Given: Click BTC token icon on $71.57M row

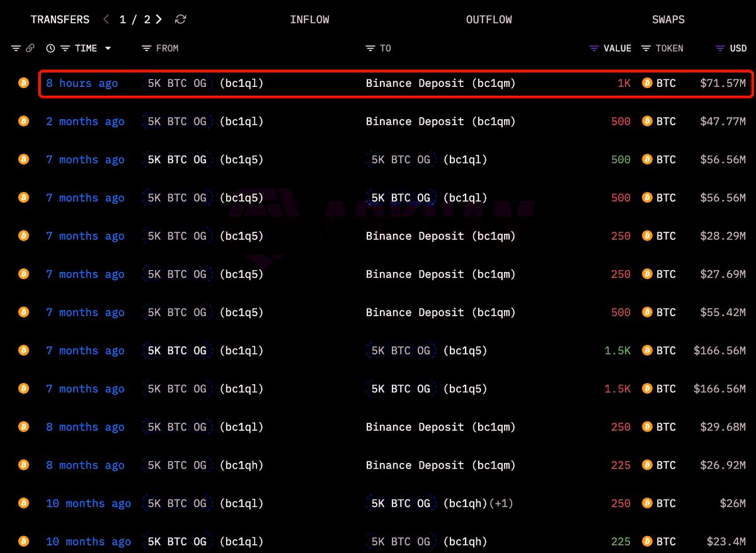Looking at the screenshot, I should (x=647, y=83).
